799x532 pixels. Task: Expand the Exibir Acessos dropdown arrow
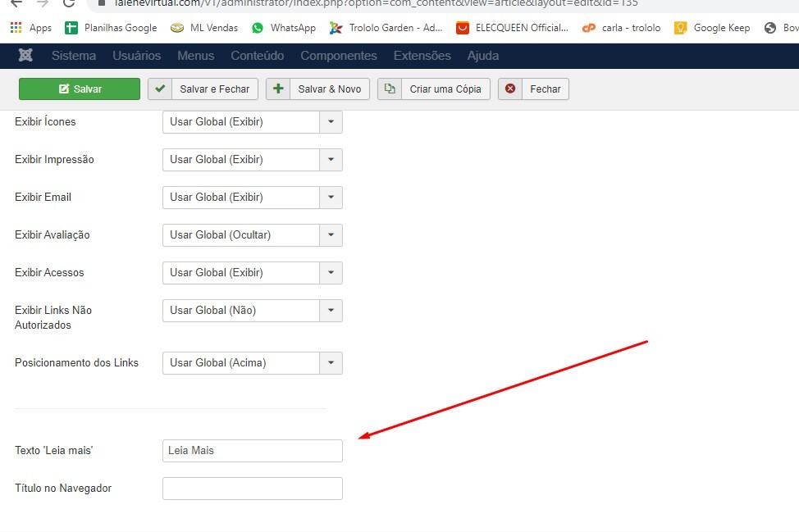tap(331, 272)
